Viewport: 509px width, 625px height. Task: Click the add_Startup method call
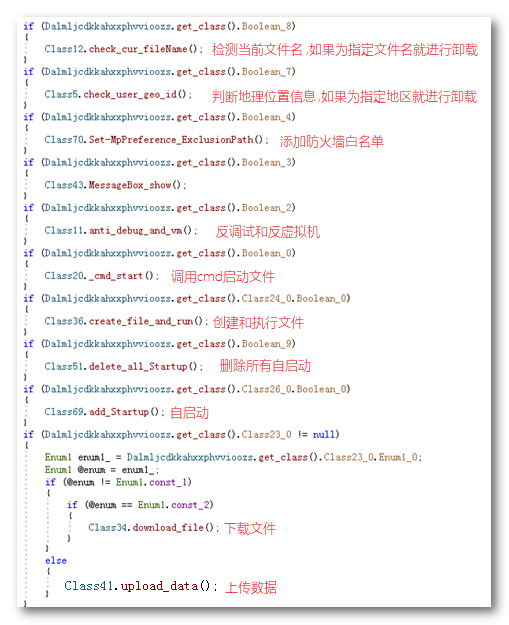[119, 412]
